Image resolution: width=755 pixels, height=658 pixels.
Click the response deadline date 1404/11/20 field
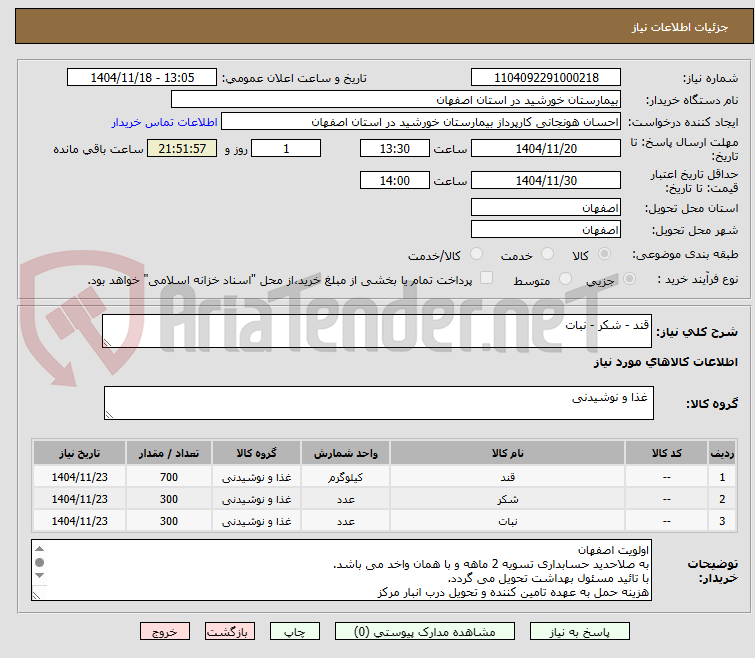[x=546, y=148]
